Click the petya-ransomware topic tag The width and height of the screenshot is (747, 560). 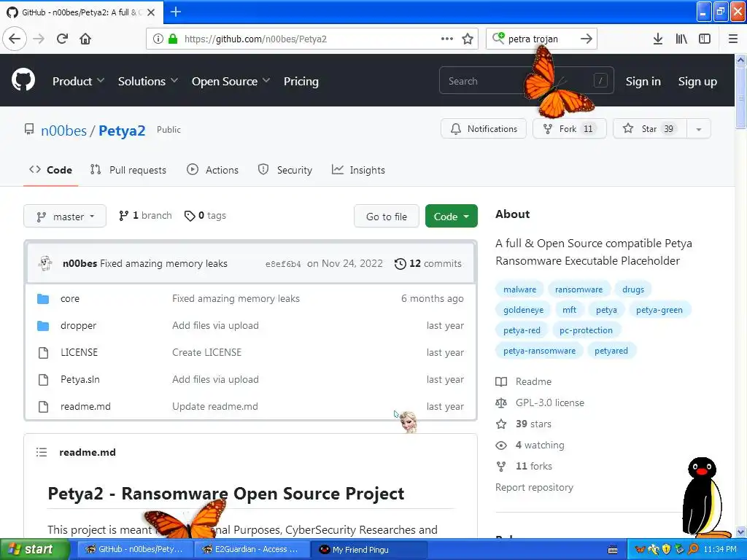[x=539, y=351]
